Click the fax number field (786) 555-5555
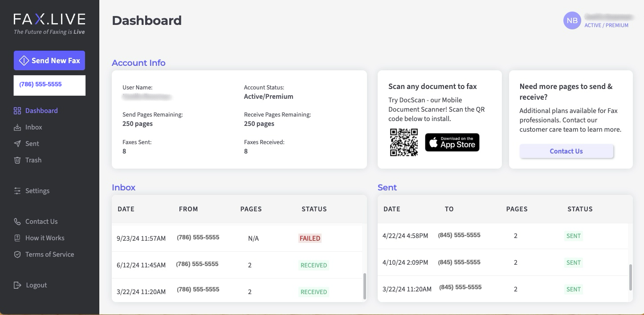 pos(49,85)
